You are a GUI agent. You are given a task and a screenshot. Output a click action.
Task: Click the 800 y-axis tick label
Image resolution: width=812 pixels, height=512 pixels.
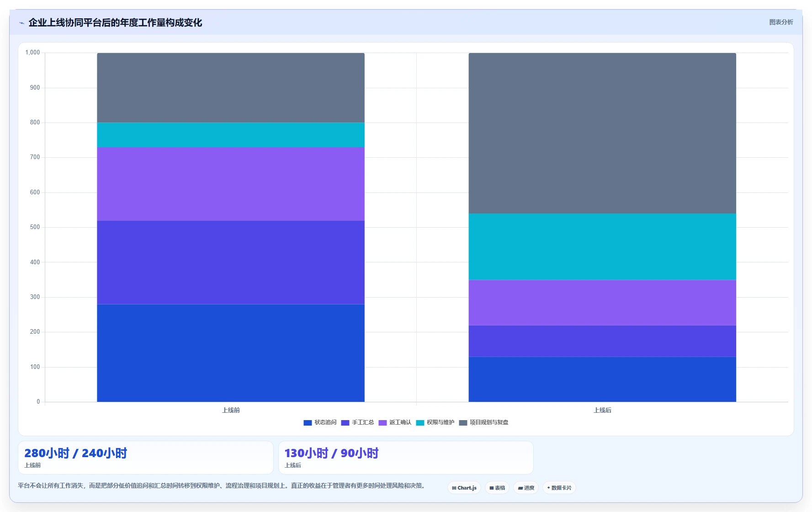tap(35, 123)
